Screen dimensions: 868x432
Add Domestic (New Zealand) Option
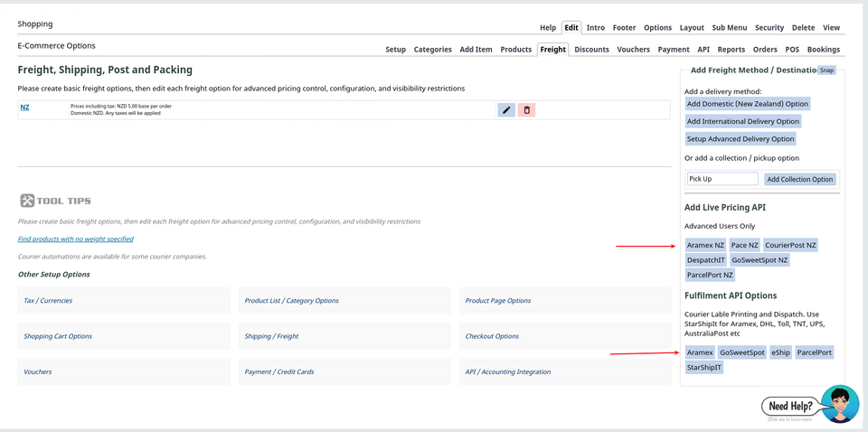(x=747, y=104)
